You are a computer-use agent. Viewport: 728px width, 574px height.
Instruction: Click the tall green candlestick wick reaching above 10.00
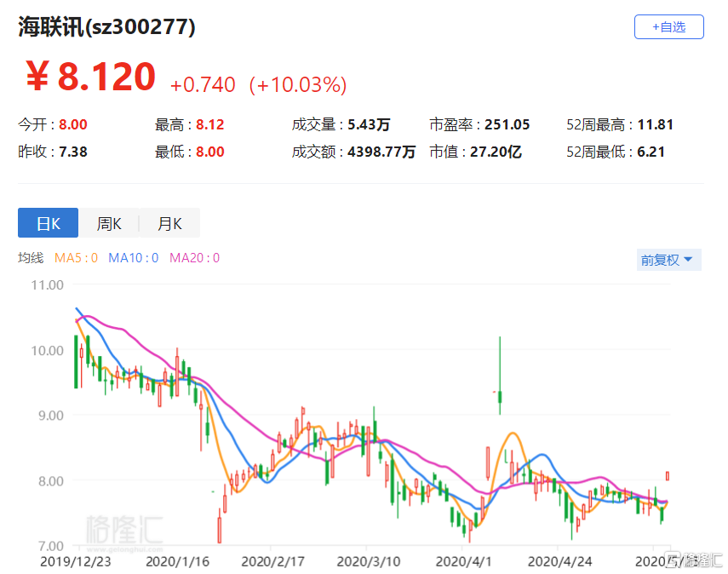pyautogui.click(x=500, y=376)
